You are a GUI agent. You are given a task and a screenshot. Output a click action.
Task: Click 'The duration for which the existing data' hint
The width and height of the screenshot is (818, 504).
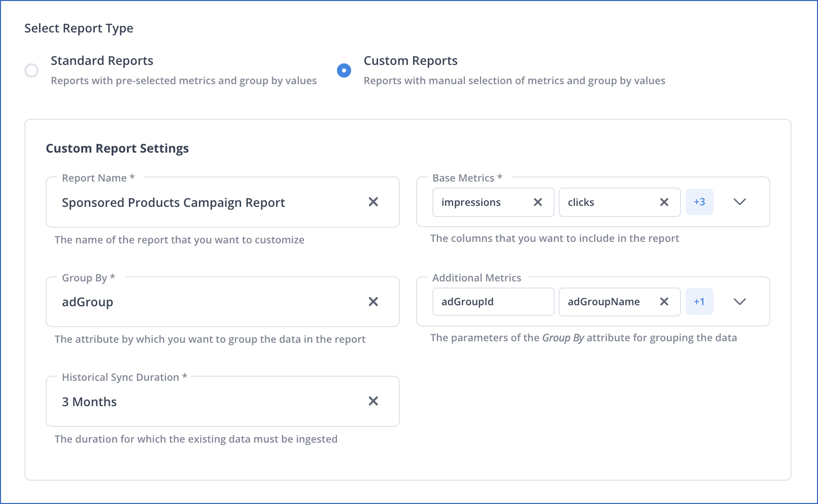pos(196,439)
